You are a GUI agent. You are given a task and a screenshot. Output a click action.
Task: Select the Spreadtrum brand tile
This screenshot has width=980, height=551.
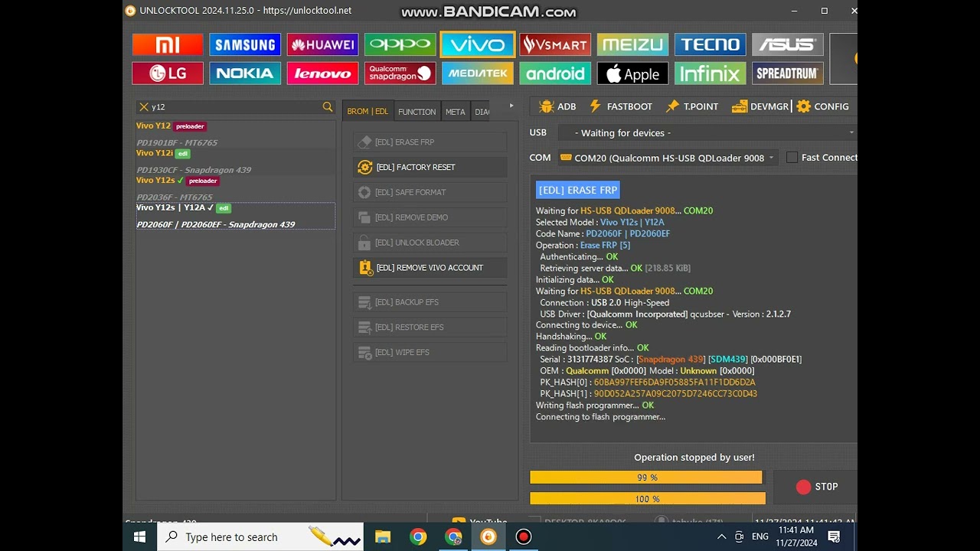(x=788, y=73)
